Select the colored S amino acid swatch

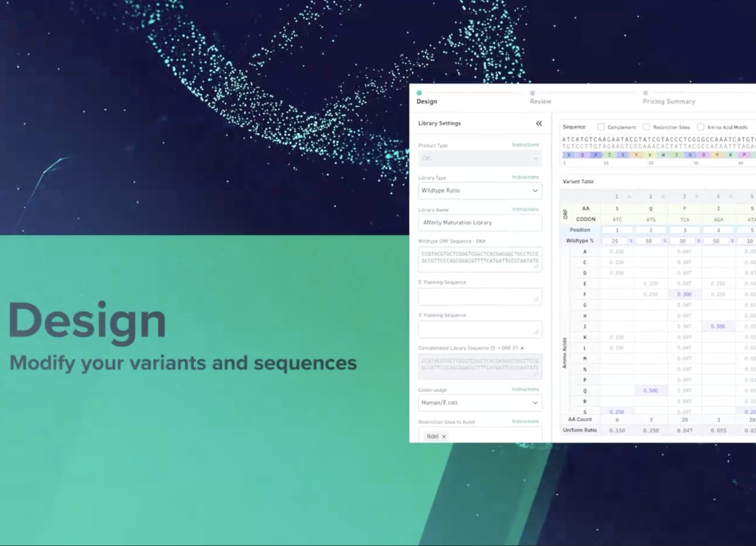click(569, 155)
